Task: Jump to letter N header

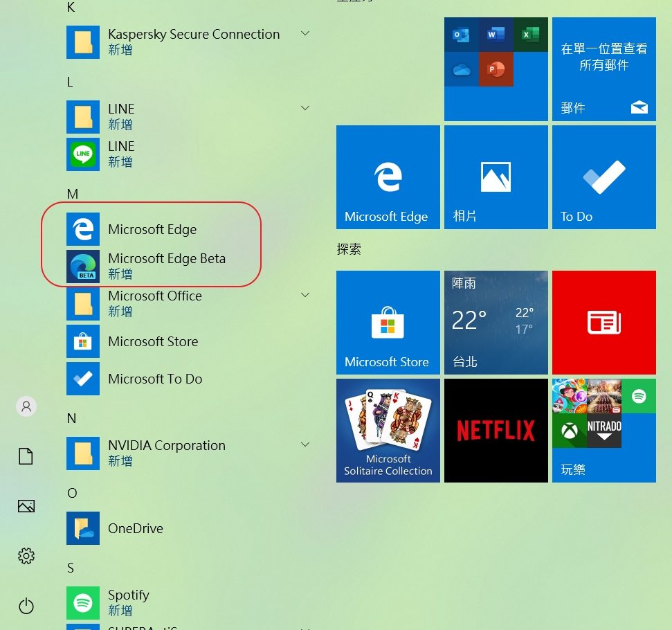Action: (71, 418)
